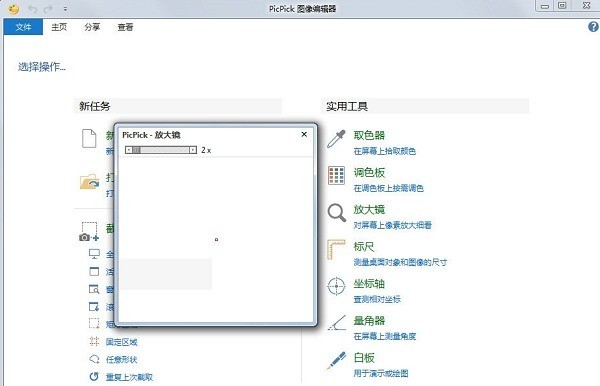The height and width of the screenshot is (386, 600).
Task: Click the 查测相对坐标 description text
Action: click(377, 299)
